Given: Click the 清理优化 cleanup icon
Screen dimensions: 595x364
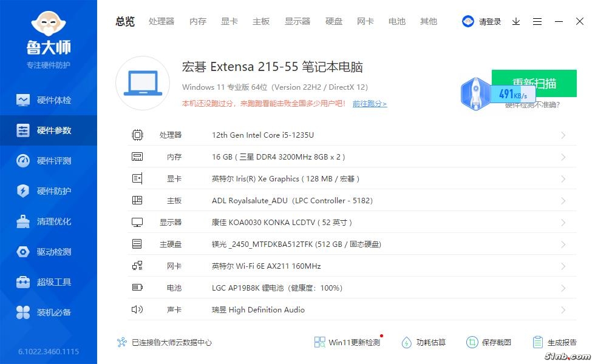Looking at the screenshot, I should (x=23, y=221).
